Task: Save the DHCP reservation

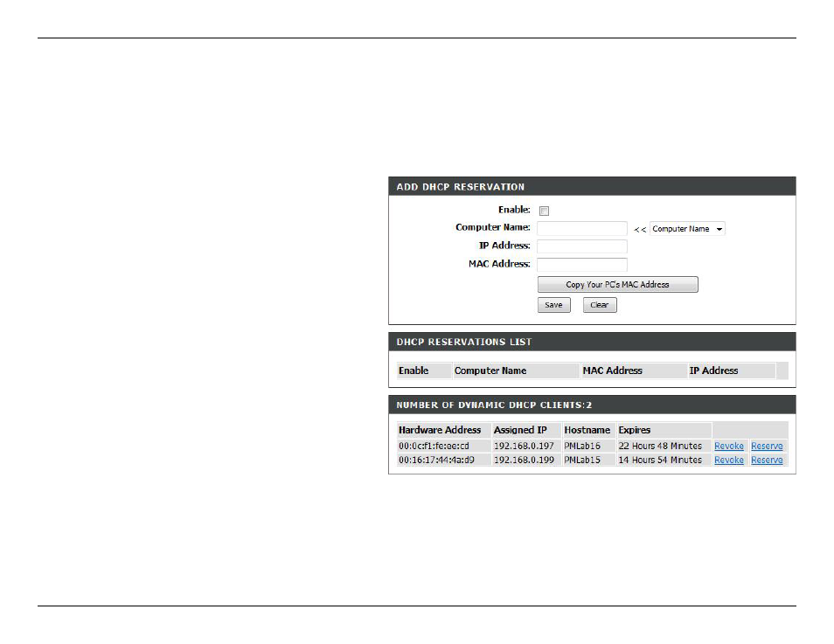Action: [x=553, y=305]
